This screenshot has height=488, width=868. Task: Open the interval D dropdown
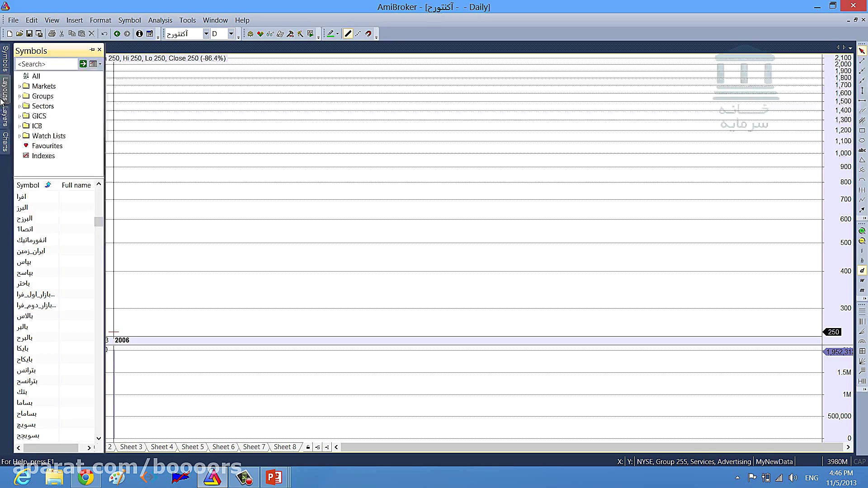point(231,34)
